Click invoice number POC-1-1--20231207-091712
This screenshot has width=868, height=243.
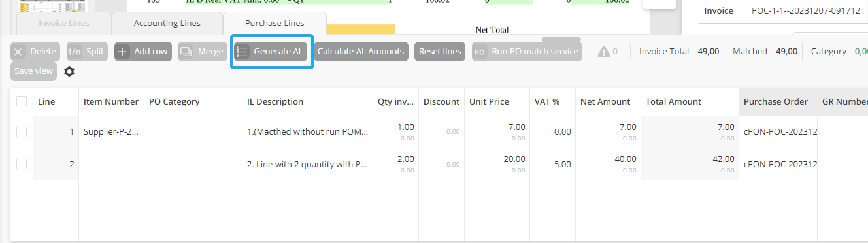pyautogui.click(x=806, y=10)
